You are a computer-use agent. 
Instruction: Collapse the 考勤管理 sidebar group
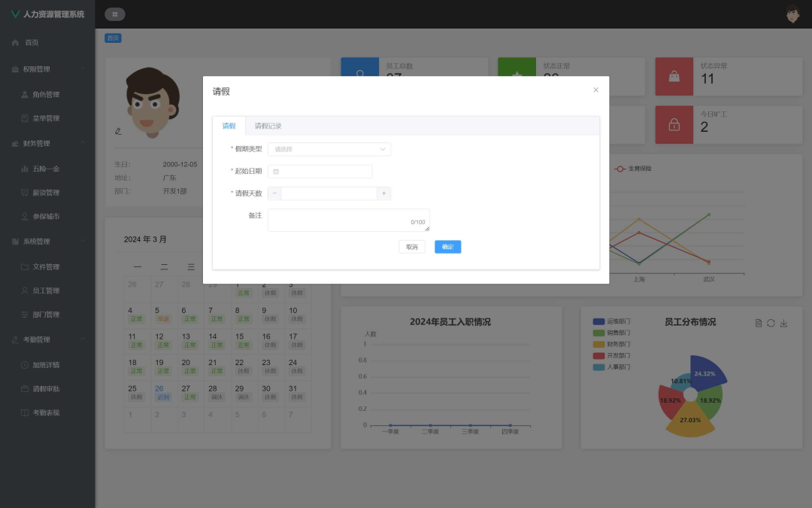[x=47, y=339]
